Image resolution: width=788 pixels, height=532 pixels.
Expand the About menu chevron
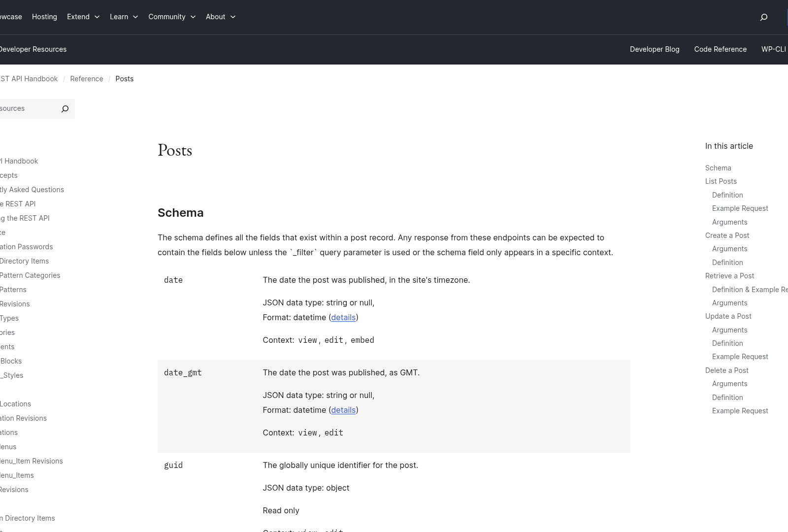coord(233,17)
